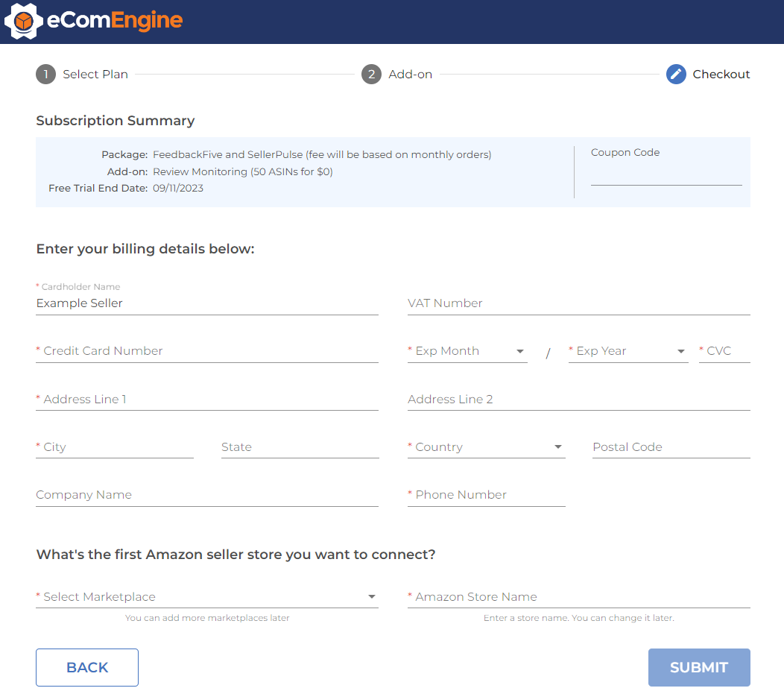Focus the Coupon Code field
The image size is (784, 691).
click(666, 174)
